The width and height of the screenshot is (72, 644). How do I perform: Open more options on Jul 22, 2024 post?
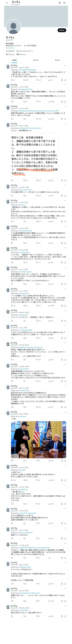tap(65, 200)
